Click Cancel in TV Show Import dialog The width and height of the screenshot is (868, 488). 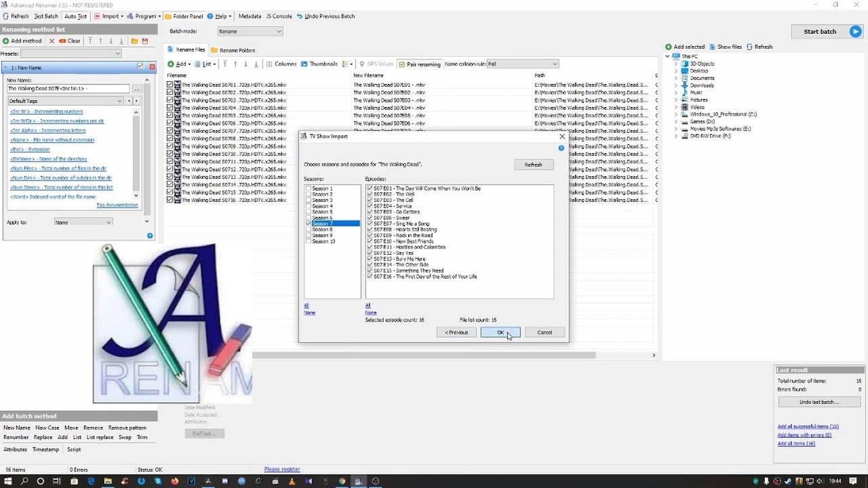545,332
